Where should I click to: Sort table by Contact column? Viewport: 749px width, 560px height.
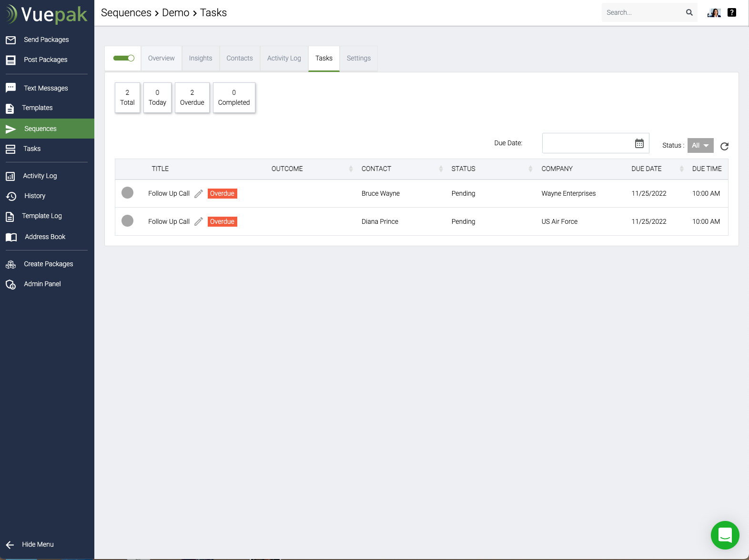click(x=440, y=169)
